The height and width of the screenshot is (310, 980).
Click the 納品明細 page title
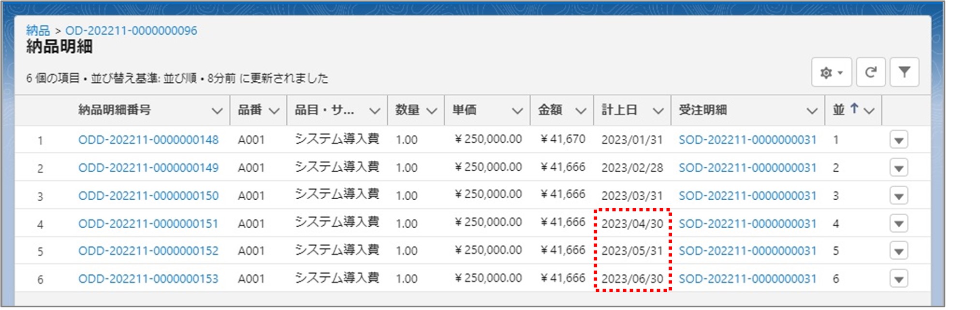point(59,47)
